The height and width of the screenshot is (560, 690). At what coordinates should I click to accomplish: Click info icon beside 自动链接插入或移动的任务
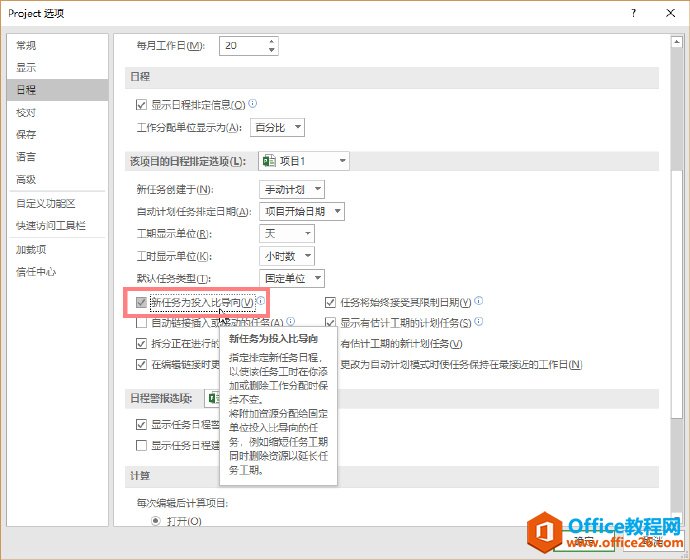click(291, 322)
